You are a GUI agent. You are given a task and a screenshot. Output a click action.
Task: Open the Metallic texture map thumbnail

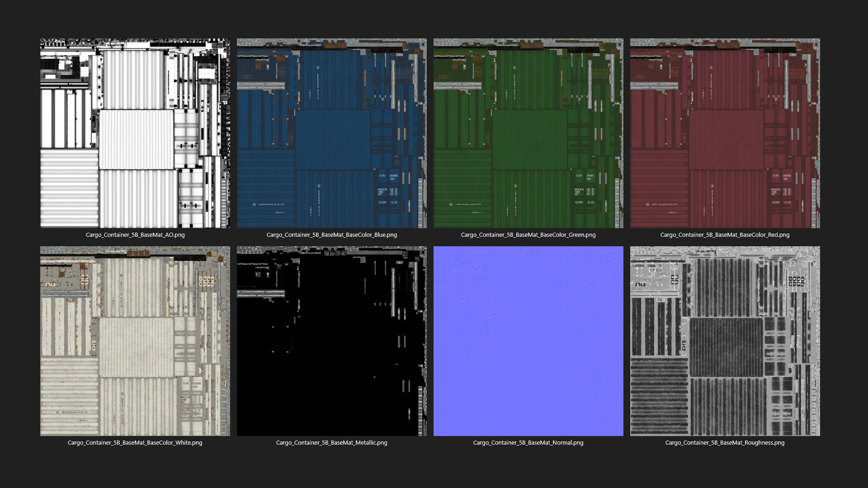coord(331,341)
